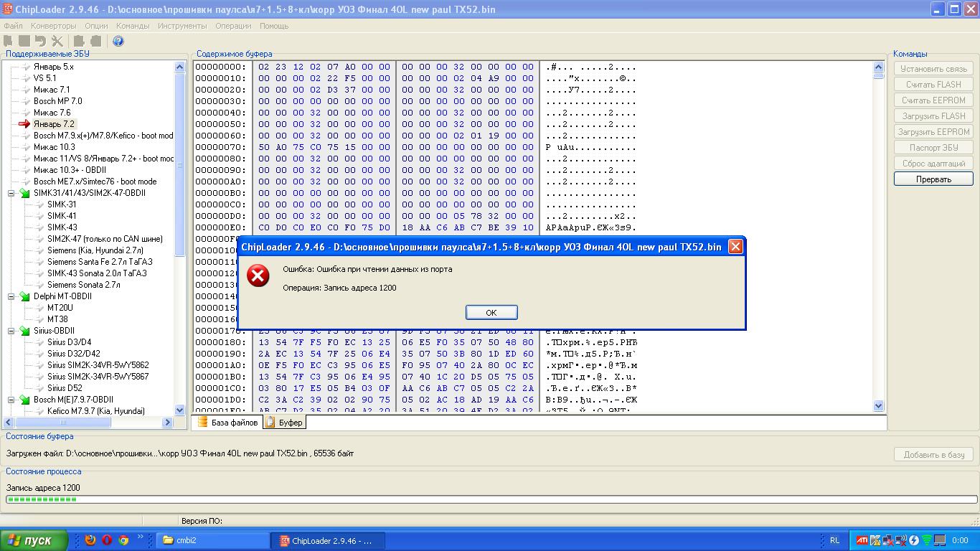Collapse the Bosch M(E)7.9.7-OBDII tree node
980x551 pixels.
pyautogui.click(x=12, y=400)
